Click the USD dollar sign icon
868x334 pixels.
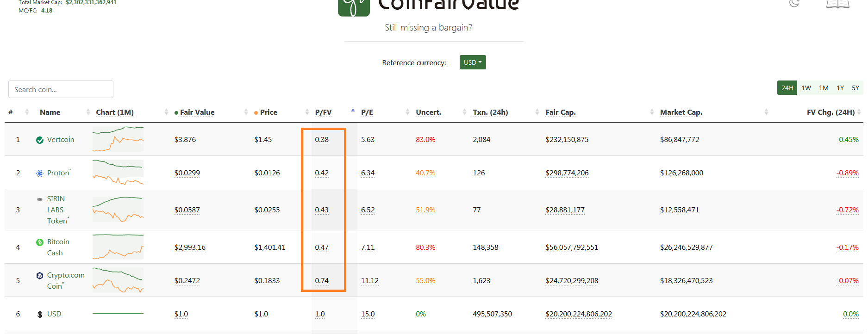(40, 314)
